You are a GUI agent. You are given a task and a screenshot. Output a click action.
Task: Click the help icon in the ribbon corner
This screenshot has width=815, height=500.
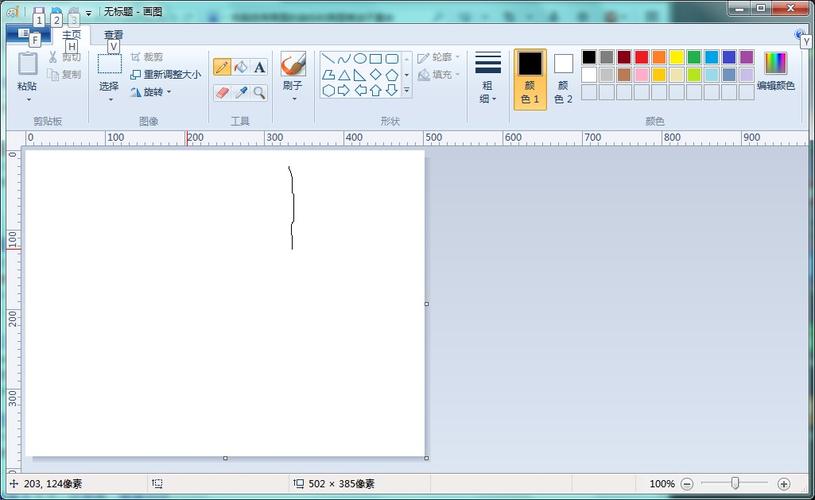click(801, 34)
